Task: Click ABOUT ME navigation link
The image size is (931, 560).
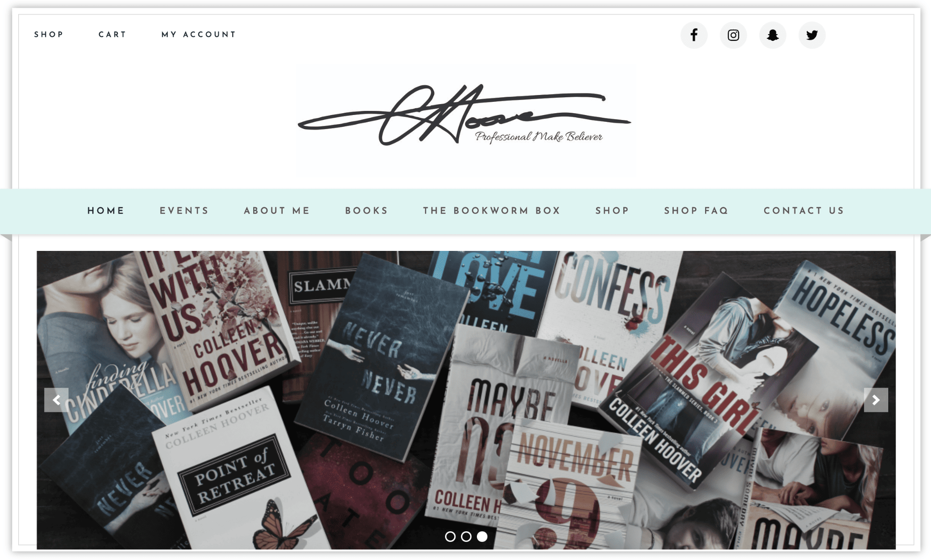Action: pyautogui.click(x=277, y=211)
